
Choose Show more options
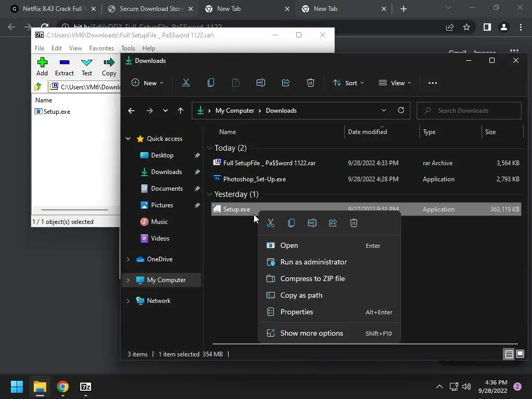click(329, 333)
